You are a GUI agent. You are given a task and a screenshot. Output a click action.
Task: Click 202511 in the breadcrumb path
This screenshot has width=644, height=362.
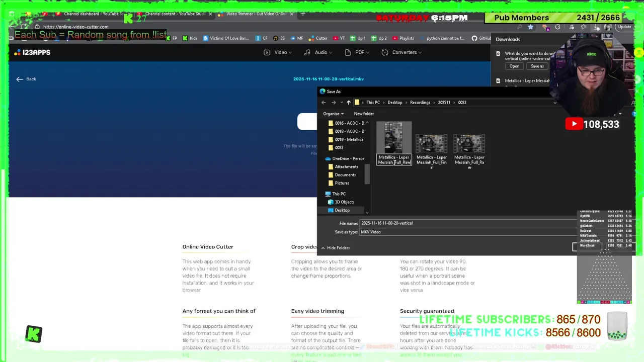click(x=444, y=103)
